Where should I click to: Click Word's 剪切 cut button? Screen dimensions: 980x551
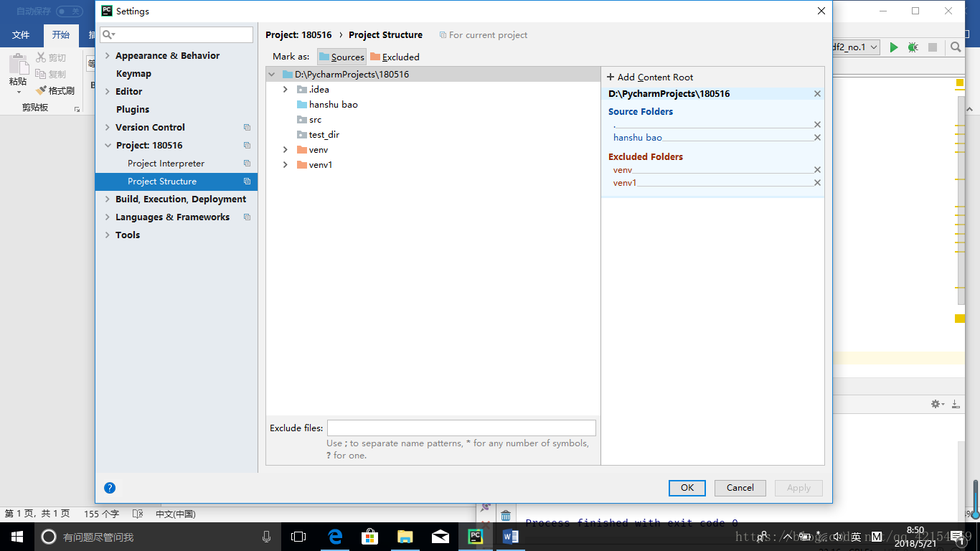tap(51, 58)
